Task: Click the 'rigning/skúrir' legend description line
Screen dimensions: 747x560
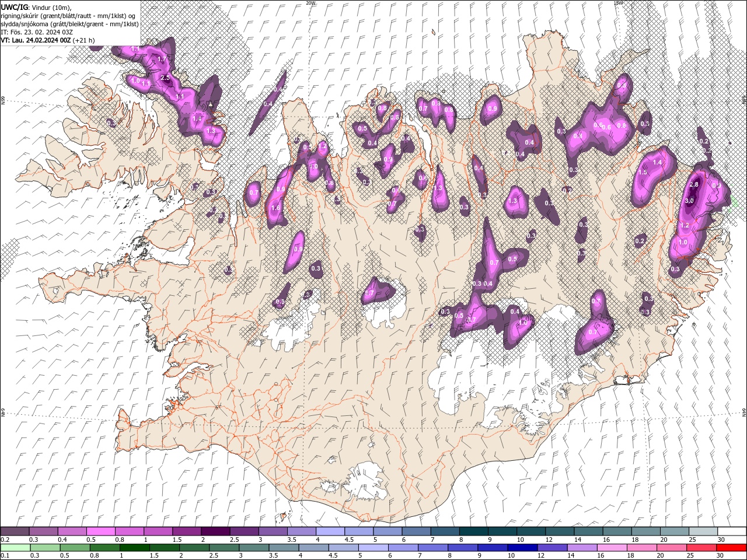Action: pos(69,16)
